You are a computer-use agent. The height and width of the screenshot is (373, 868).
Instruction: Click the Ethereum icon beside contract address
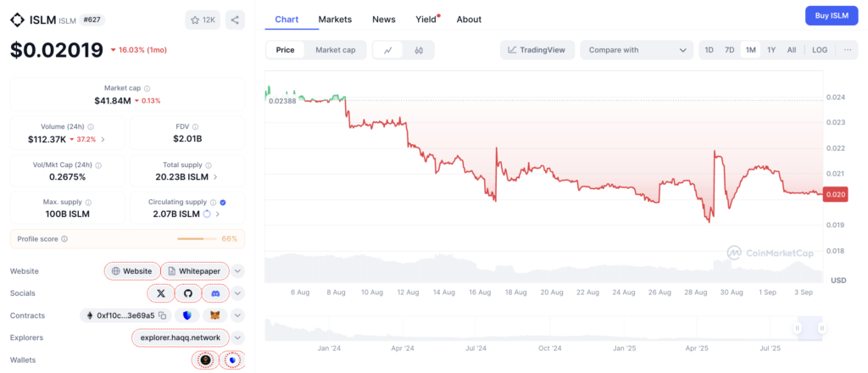pos(90,315)
